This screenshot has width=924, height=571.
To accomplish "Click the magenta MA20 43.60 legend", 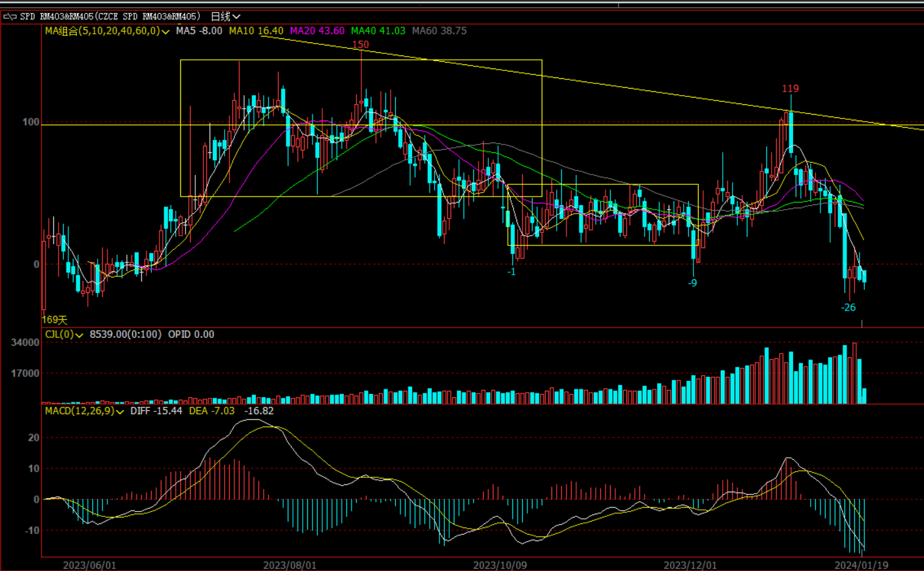I will [x=317, y=31].
